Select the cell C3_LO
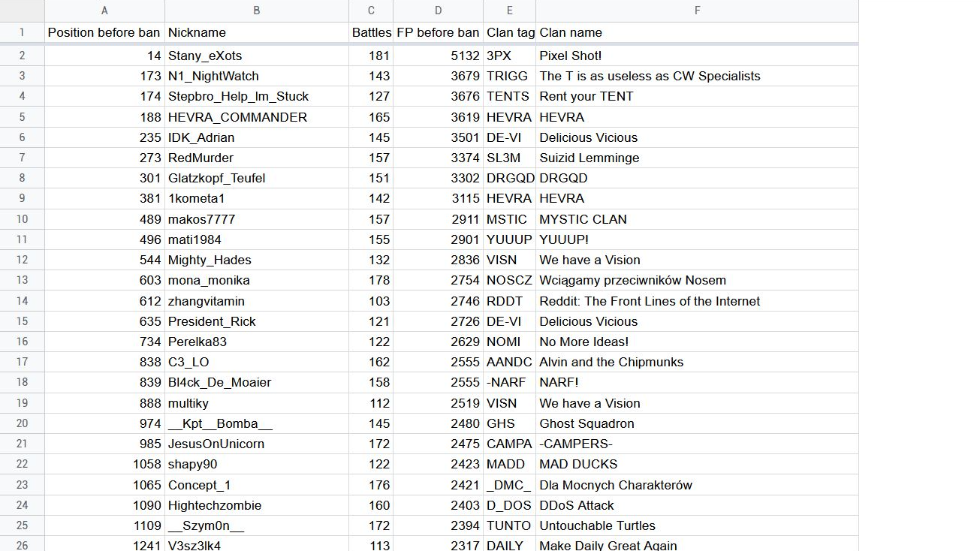The height and width of the screenshot is (551, 980). click(x=257, y=362)
